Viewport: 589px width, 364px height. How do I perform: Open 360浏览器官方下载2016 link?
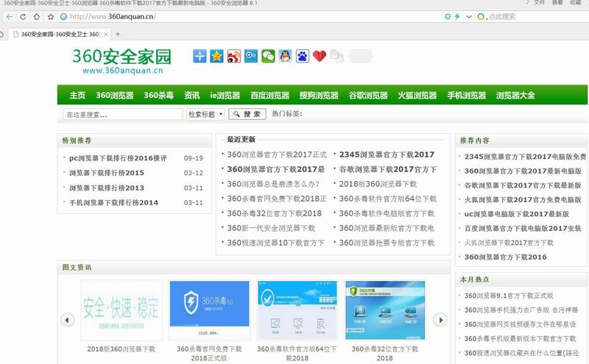click(505, 257)
